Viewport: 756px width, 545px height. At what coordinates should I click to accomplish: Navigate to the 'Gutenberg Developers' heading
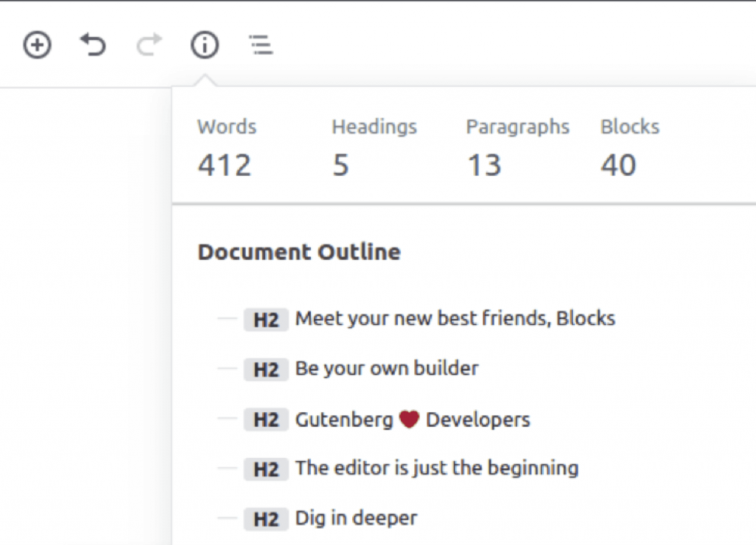[x=412, y=419]
